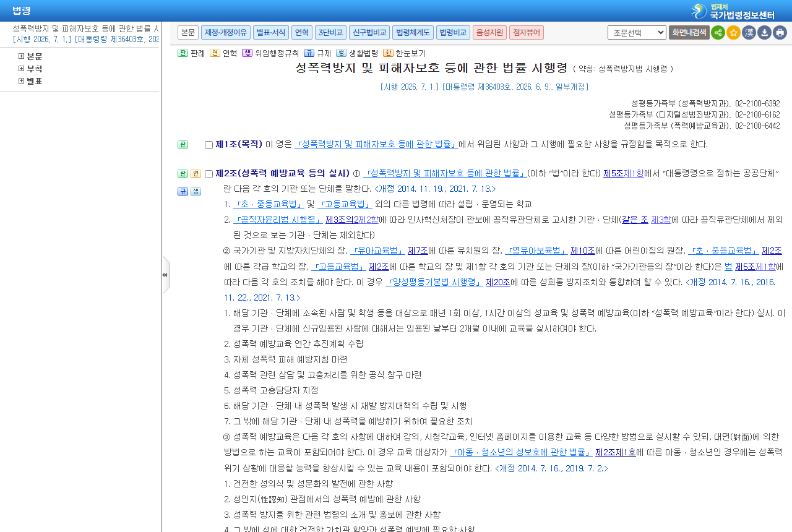
Task: Print the page with the printer icon
Action: point(780,32)
